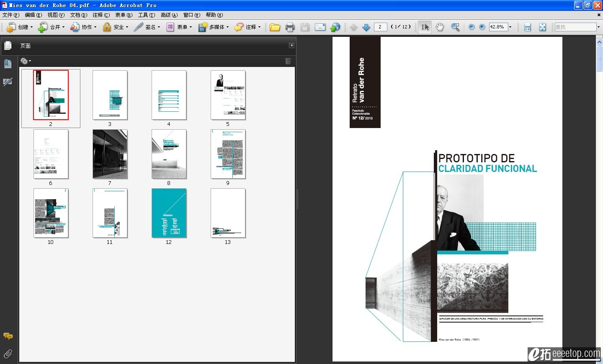This screenshot has height=364, width=603.
Task: Toggle the Pages panel sidebar icon
Action: pyautogui.click(x=8, y=46)
